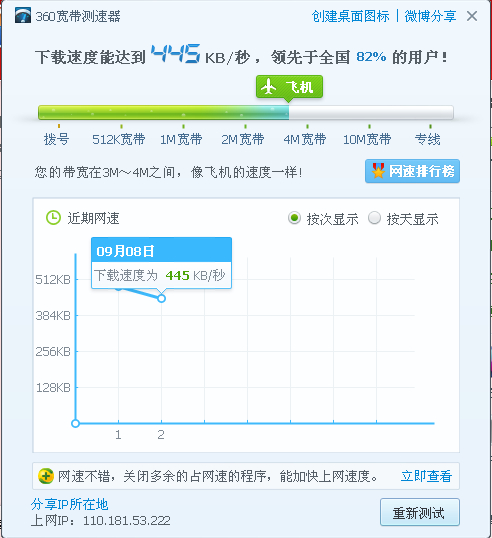Screen dimensions: 492x538
Task: Click the medal icon on 网速排行榜
Action: tap(378, 171)
